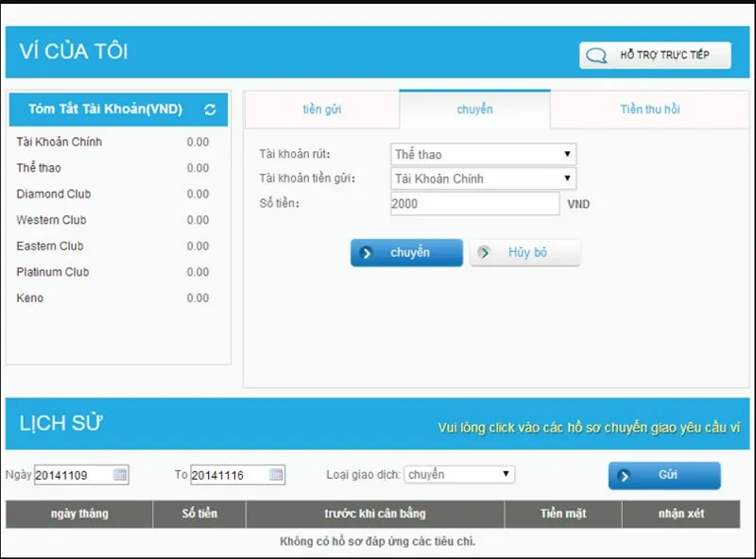
Task: Open the Loại giao dịch dropdown
Action: pyautogui.click(x=458, y=474)
